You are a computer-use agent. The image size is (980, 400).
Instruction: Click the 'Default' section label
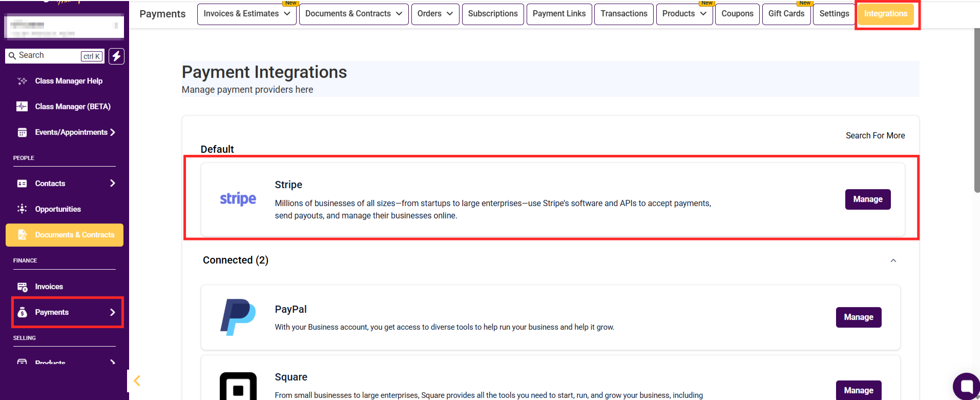pos(217,149)
